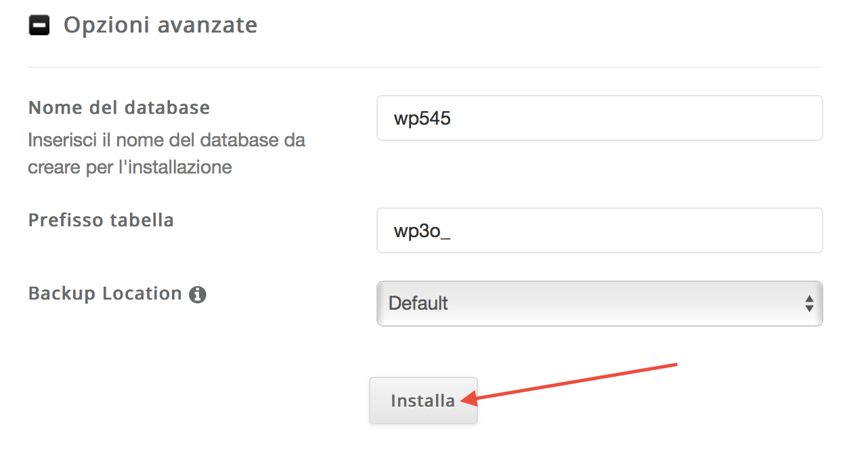Collapse the Opzioni avanzate section via minus icon
This screenshot has height=469, width=868.
click(39, 26)
